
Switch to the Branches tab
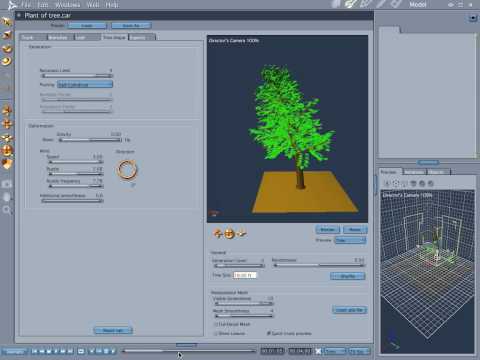pos(61,37)
